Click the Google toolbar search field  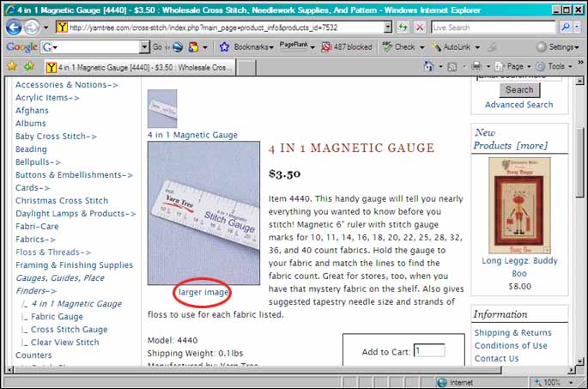pyautogui.click(x=95, y=47)
